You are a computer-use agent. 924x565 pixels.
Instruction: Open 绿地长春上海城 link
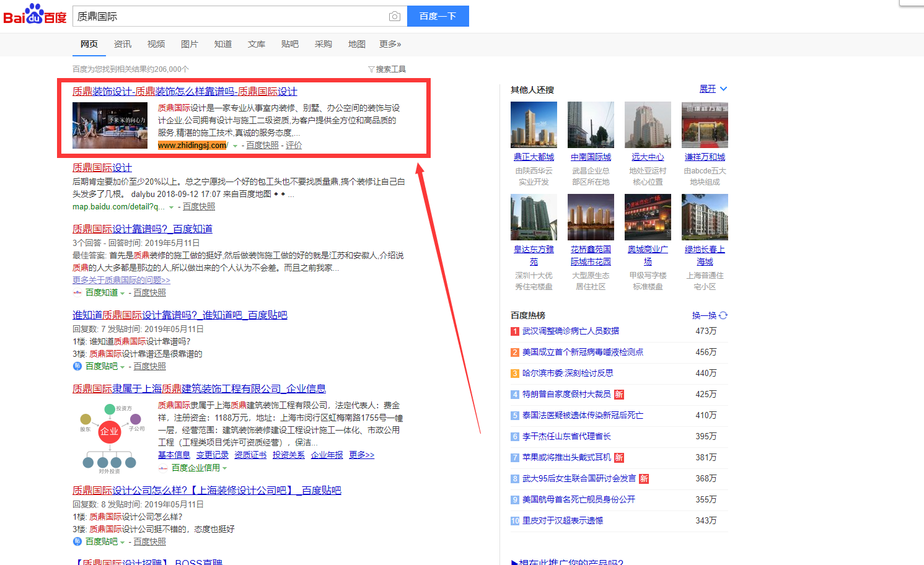705,255
